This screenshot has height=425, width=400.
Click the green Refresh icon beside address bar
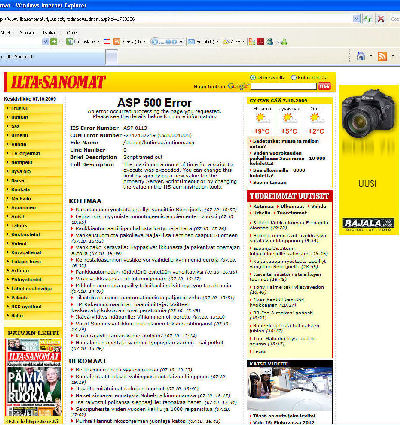pos(368,19)
